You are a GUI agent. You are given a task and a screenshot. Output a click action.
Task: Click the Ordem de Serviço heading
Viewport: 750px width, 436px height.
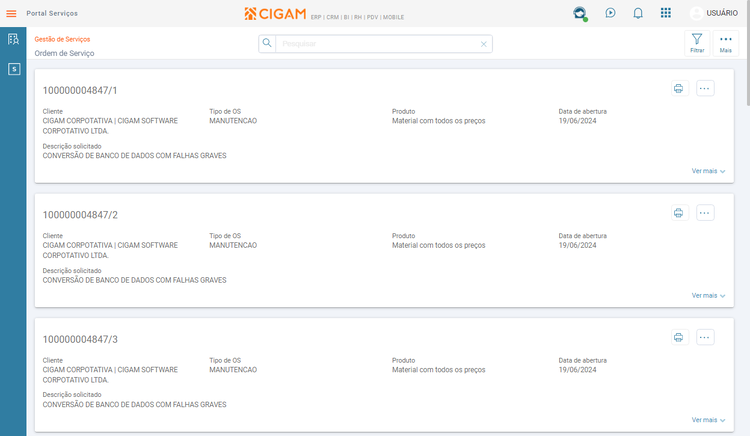coord(64,53)
